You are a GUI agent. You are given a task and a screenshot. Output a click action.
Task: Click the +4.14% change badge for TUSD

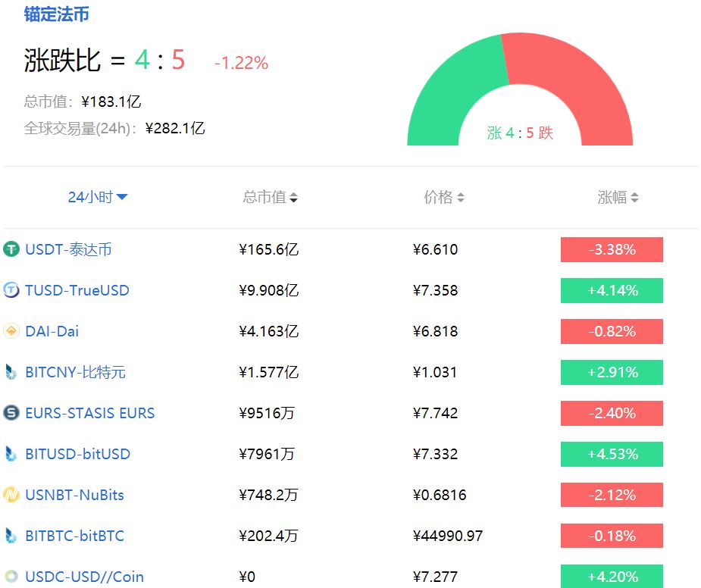click(x=612, y=290)
